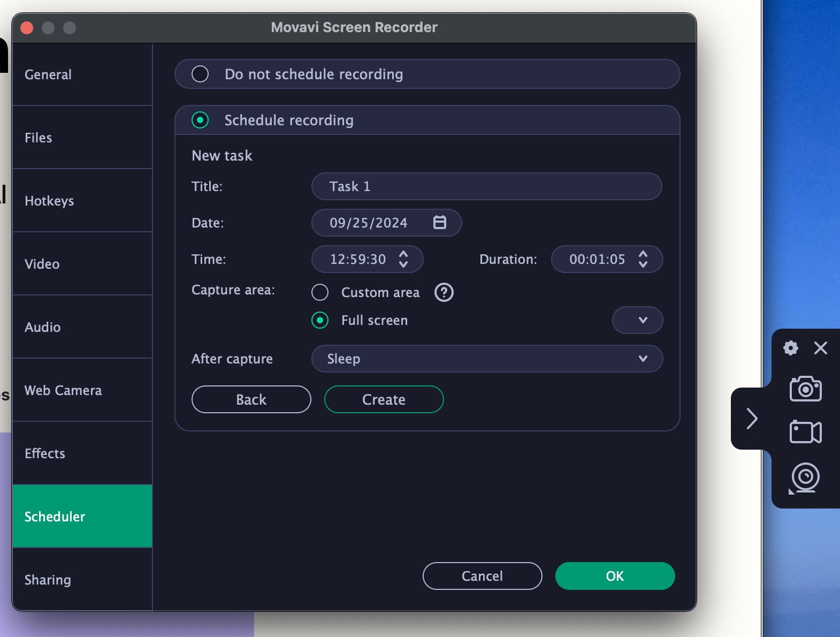Take a screenshot with the camera icon
This screenshot has height=637, width=840.
pyautogui.click(x=805, y=389)
